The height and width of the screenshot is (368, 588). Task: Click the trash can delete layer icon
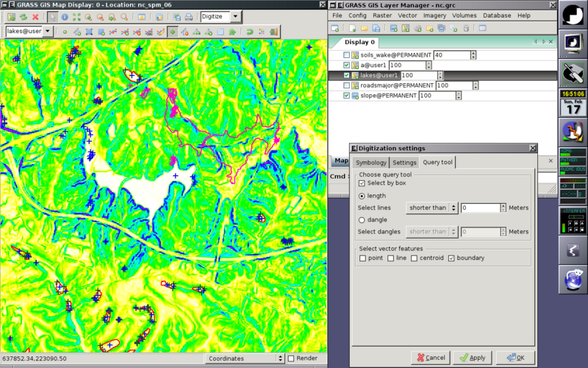[x=466, y=28]
